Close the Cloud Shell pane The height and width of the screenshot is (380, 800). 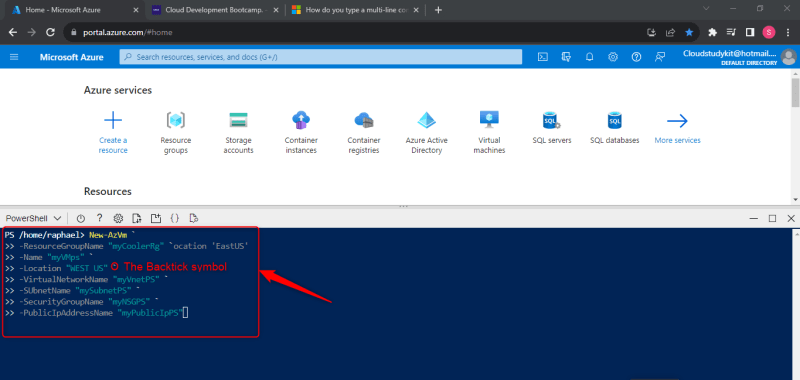[x=791, y=218]
